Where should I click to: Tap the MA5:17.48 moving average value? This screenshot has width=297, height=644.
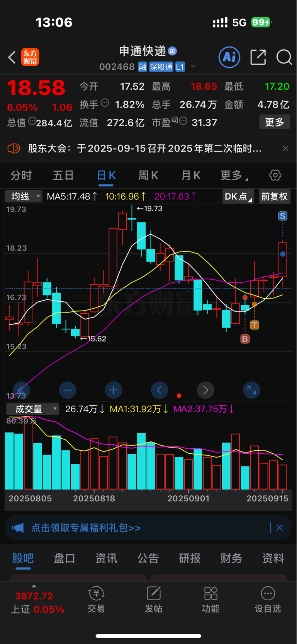72,196
